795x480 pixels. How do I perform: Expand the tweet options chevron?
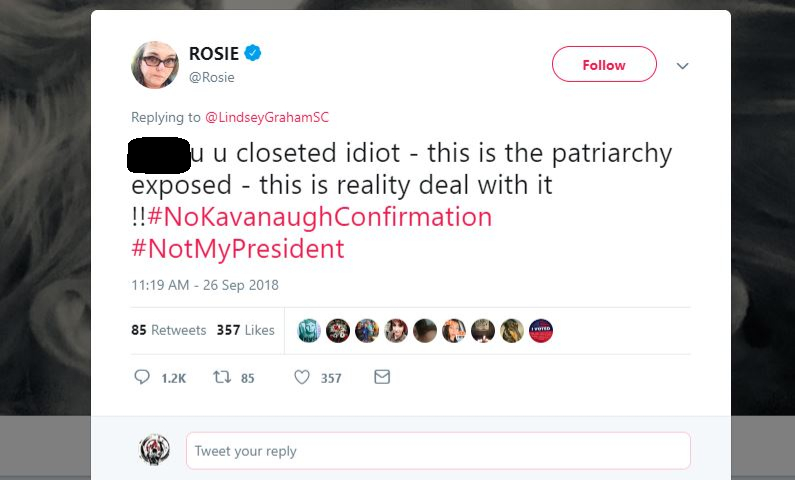coord(683,66)
